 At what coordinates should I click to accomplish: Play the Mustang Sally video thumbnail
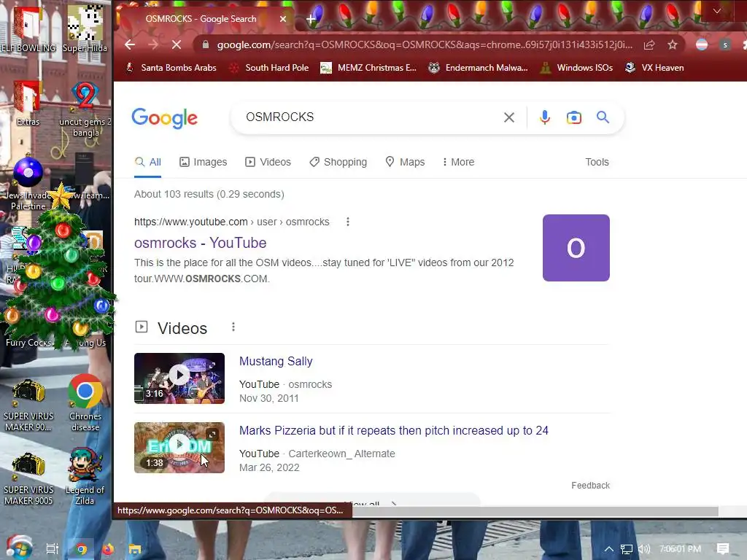point(179,378)
